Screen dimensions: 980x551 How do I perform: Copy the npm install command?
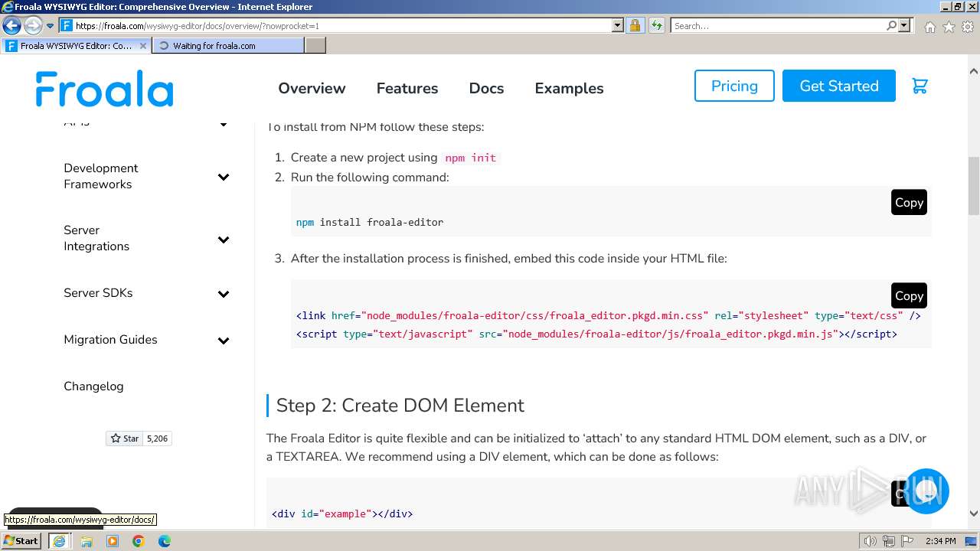(909, 202)
